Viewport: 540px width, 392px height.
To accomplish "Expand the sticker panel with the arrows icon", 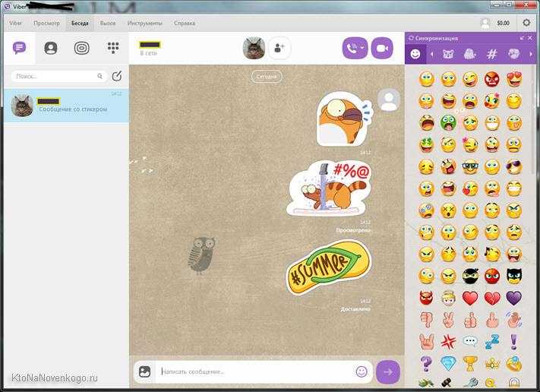I will [523, 38].
